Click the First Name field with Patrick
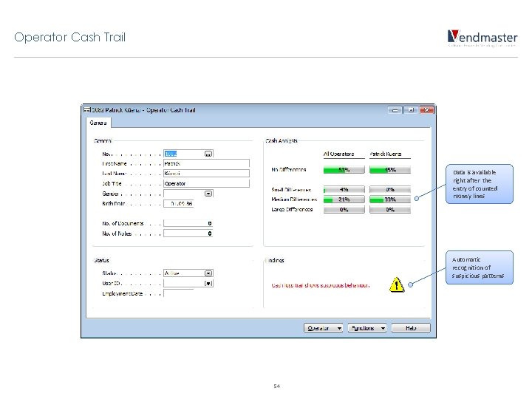Screen dimensions: 532x399 tap(206, 163)
